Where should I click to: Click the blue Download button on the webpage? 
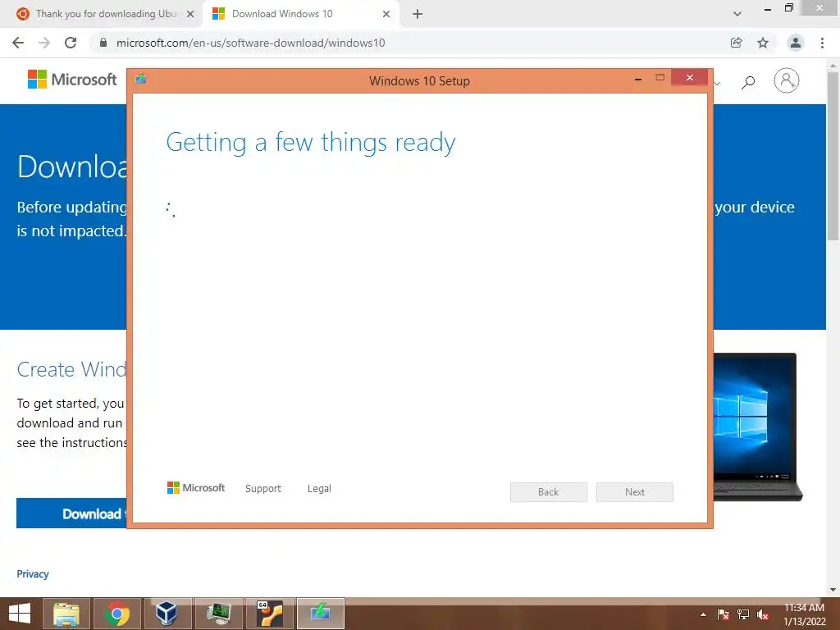[x=72, y=514]
